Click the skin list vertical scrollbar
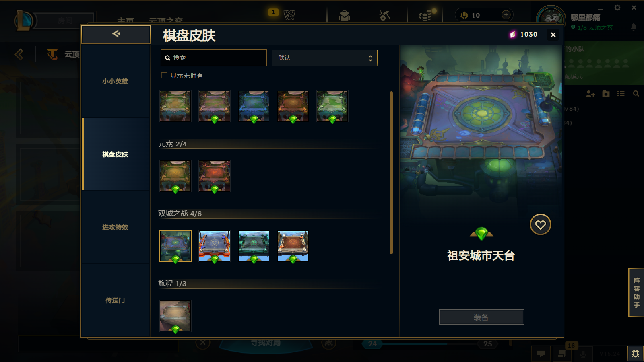Image resolution: width=644 pixels, height=362 pixels. pos(391,173)
